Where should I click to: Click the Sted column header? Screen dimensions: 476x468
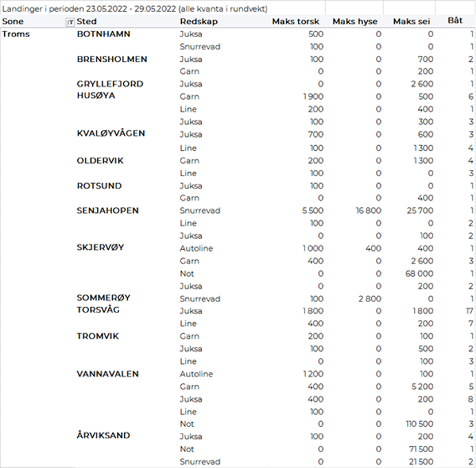87,22
